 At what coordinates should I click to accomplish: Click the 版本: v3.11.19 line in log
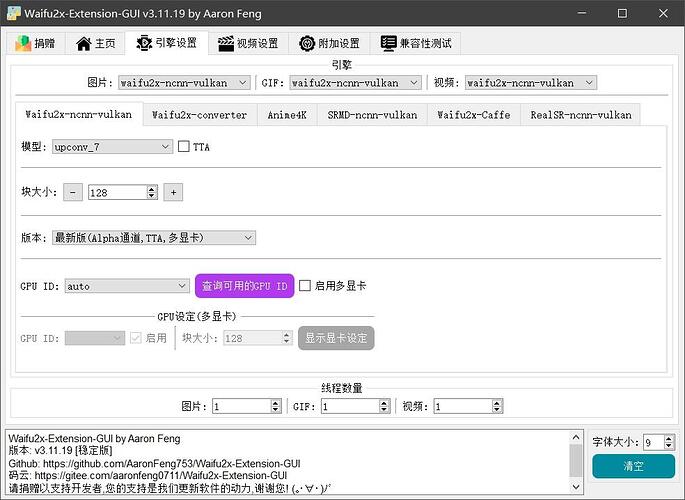(x=60, y=451)
